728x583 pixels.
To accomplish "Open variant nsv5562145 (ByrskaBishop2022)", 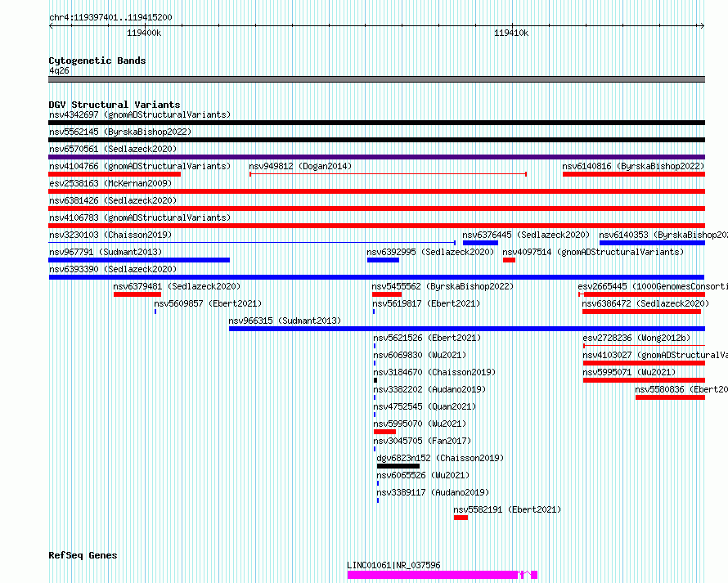I will click(x=120, y=132).
